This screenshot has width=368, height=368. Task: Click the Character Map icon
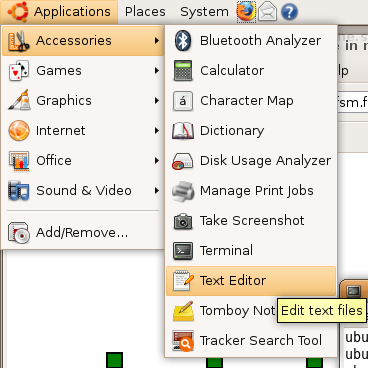[183, 101]
